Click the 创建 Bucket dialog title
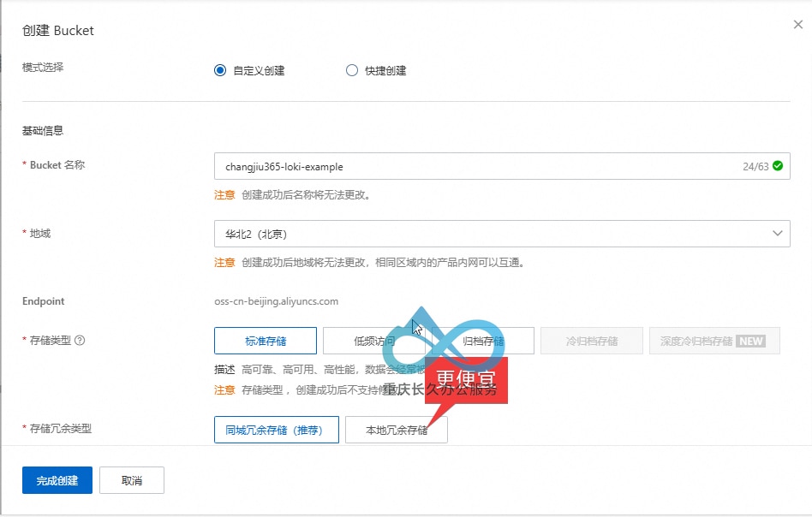 point(58,31)
